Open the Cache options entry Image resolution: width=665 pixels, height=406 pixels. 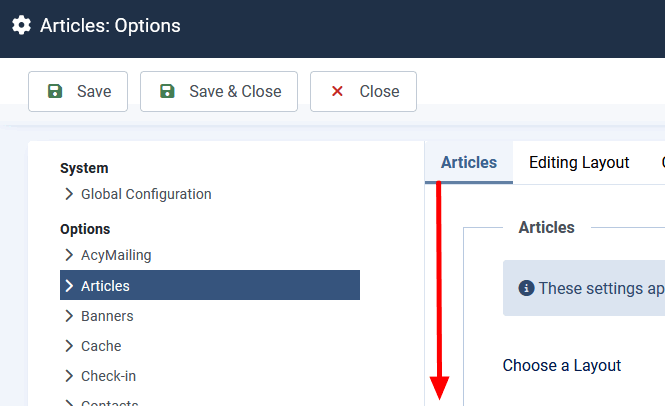(101, 346)
